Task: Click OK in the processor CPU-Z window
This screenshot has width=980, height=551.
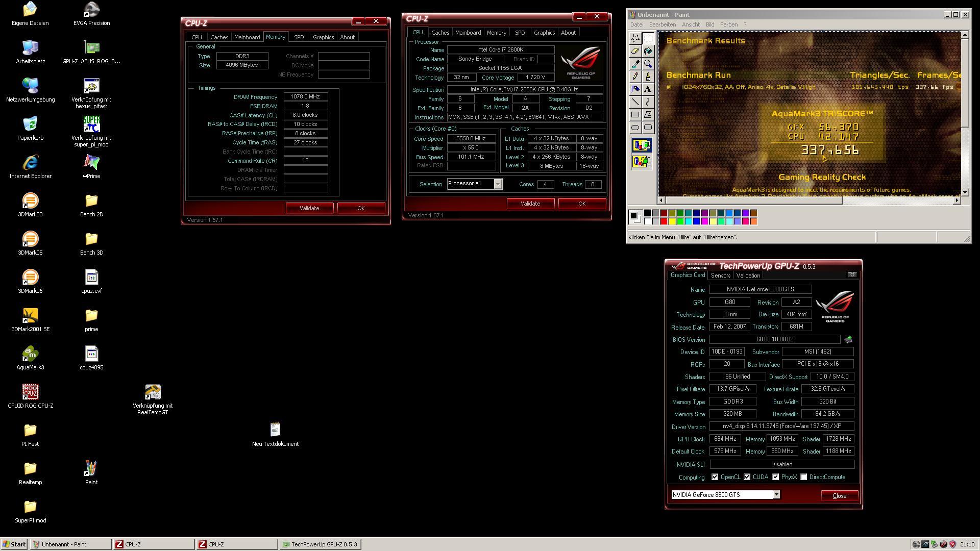Action: pos(582,204)
